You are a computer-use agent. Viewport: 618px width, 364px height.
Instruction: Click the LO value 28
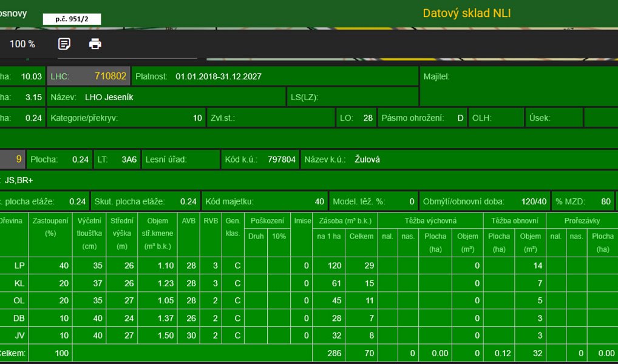(368, 118)
